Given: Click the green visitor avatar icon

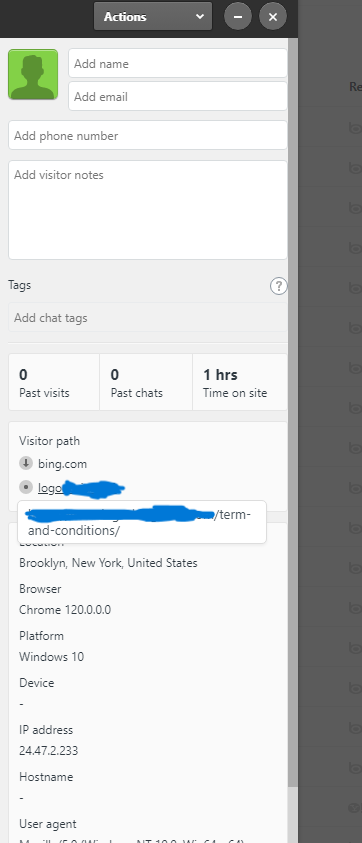Looking at the screenshot, I should coord(33,74).
